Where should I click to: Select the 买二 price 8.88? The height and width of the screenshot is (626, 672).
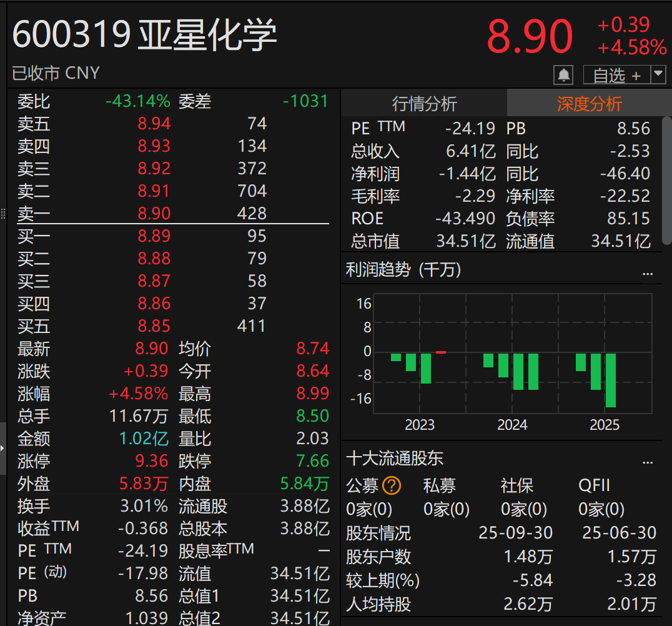click(154, 258)
